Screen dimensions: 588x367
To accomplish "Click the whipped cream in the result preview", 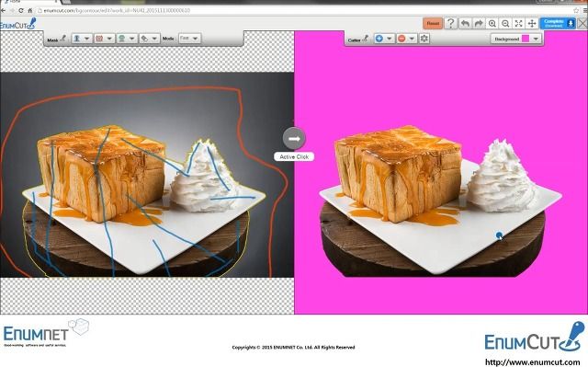I will [503, 177].
